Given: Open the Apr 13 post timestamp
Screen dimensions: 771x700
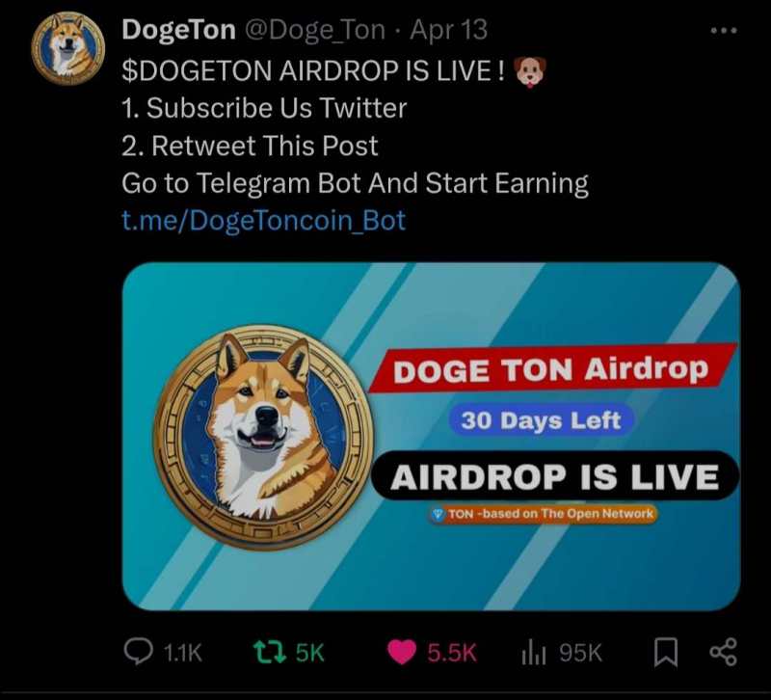Looking at the screenshot, I should point(448,30).
